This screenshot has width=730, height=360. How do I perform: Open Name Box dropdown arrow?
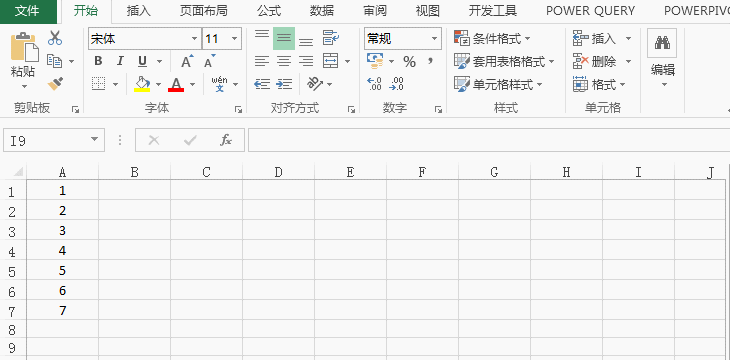(95, 139)
